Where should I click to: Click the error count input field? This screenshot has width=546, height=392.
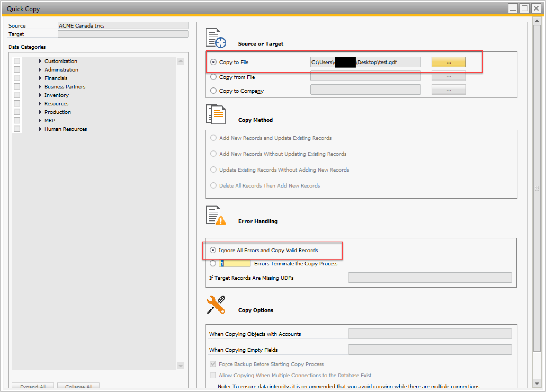tap(235, 264)
